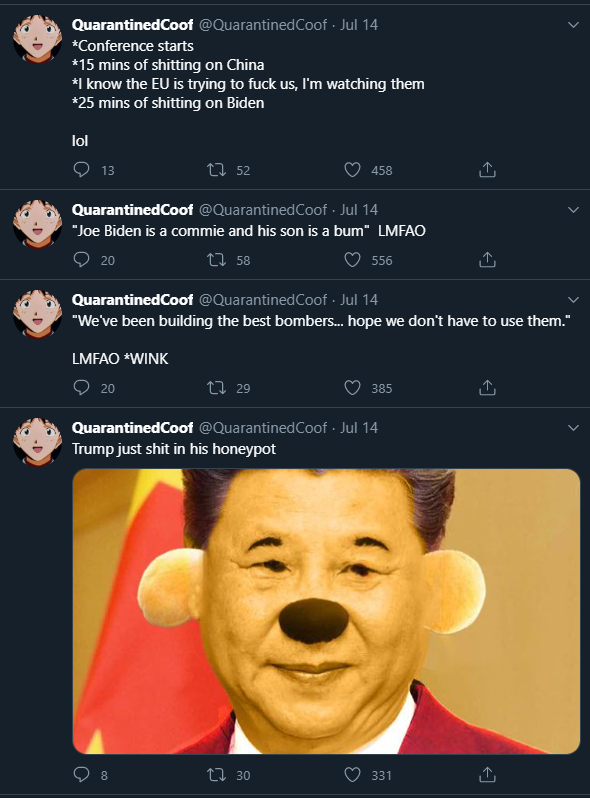
Task: Reply to the "Conference starts" tweet
Action: pos(81,169)
